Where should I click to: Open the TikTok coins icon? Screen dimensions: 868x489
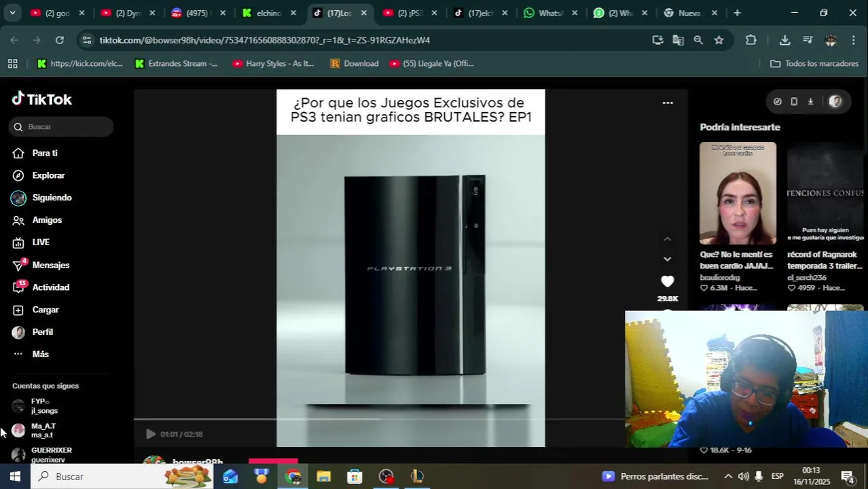click(778, 102)
